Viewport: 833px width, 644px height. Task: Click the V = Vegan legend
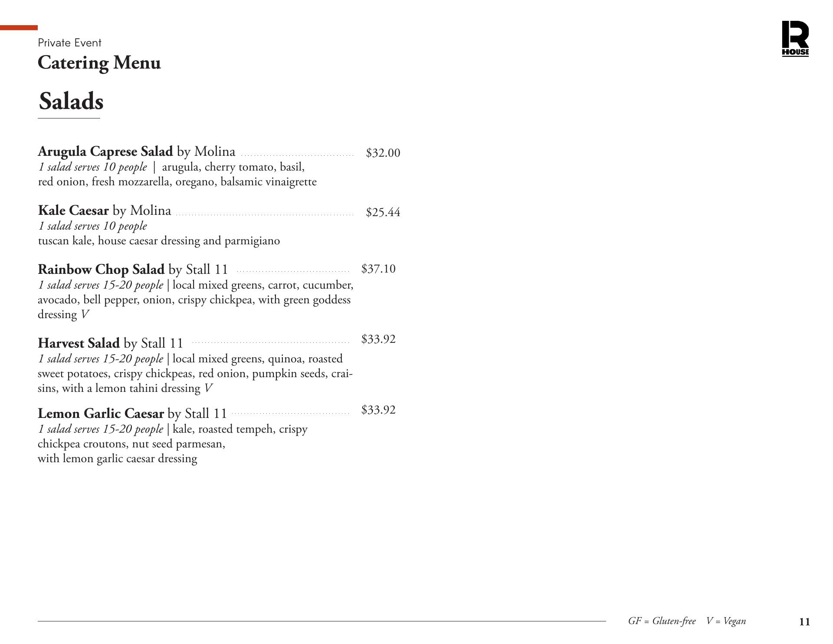coord(726,621)
